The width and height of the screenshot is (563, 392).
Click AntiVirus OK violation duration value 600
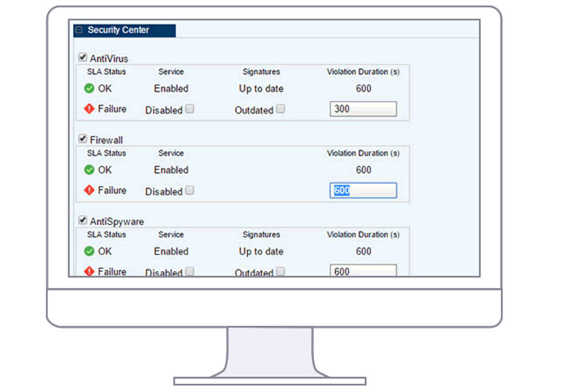tap(364, 88)
